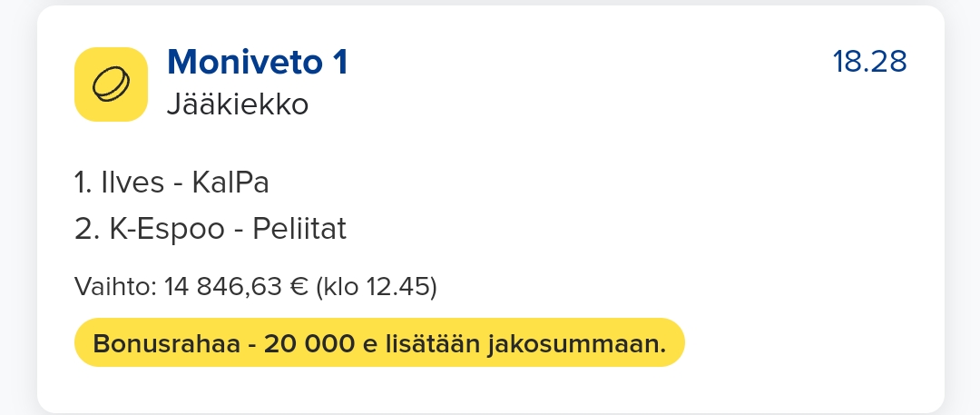Screen dimensions: 980x415
Task: Click the word Vaihto label
Action: [x=113, y=288]
